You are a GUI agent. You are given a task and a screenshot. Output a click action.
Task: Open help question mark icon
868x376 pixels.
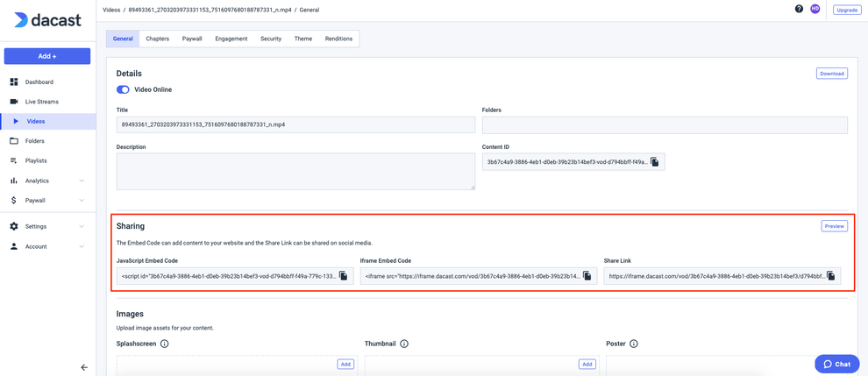[799, 9]
